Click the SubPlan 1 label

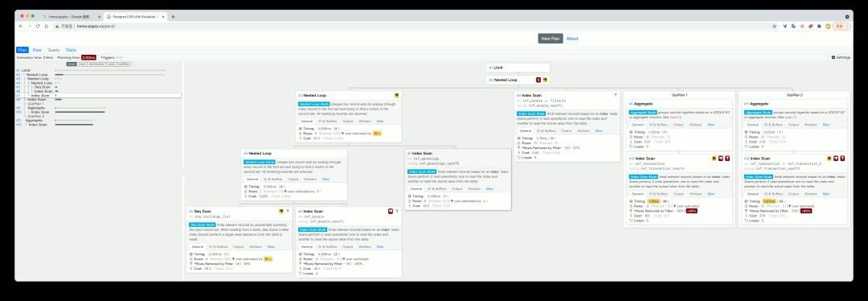coord(679,94)
